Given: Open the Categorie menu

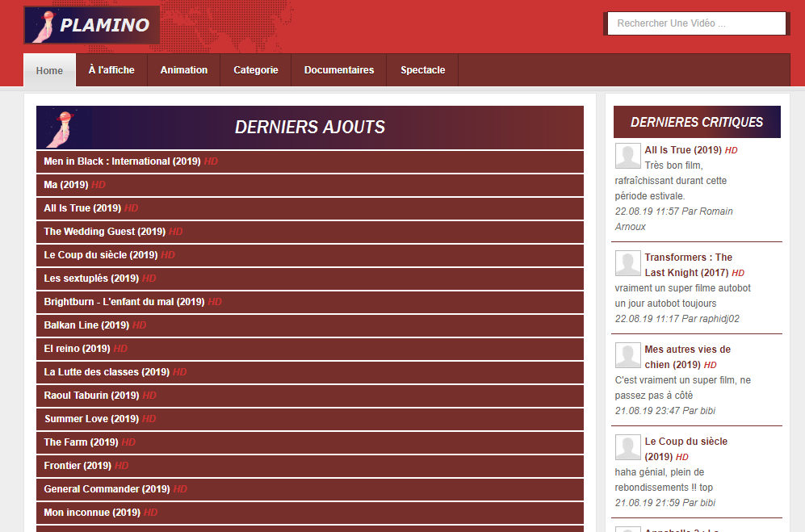Looking at the screenshot, I should point(256,70).
